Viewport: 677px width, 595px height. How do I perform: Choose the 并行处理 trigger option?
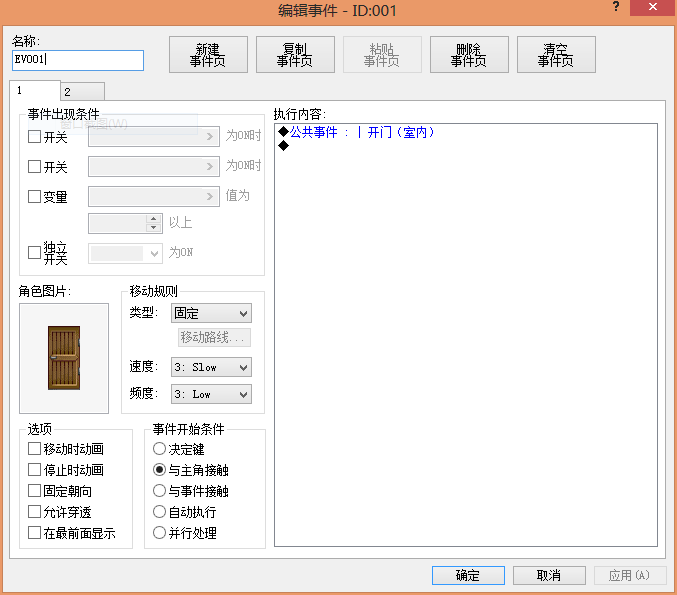pyautogui.click(x=159, y=532)
